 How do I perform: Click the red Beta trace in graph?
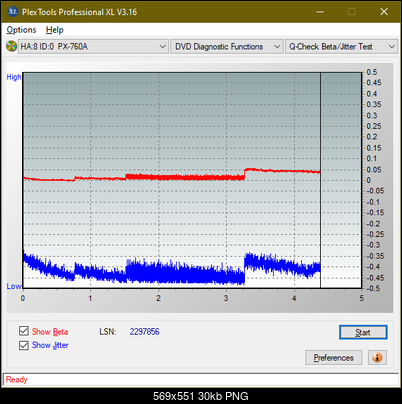(172, 177)
